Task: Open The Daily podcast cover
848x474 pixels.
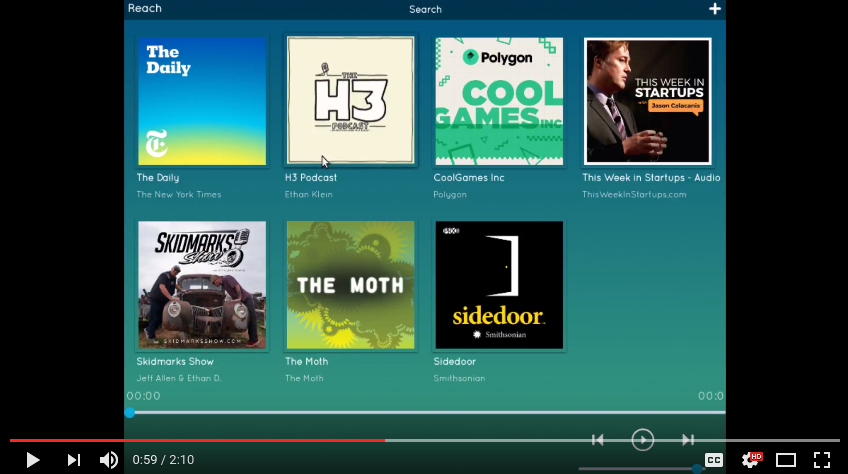Action: [202, 101]
